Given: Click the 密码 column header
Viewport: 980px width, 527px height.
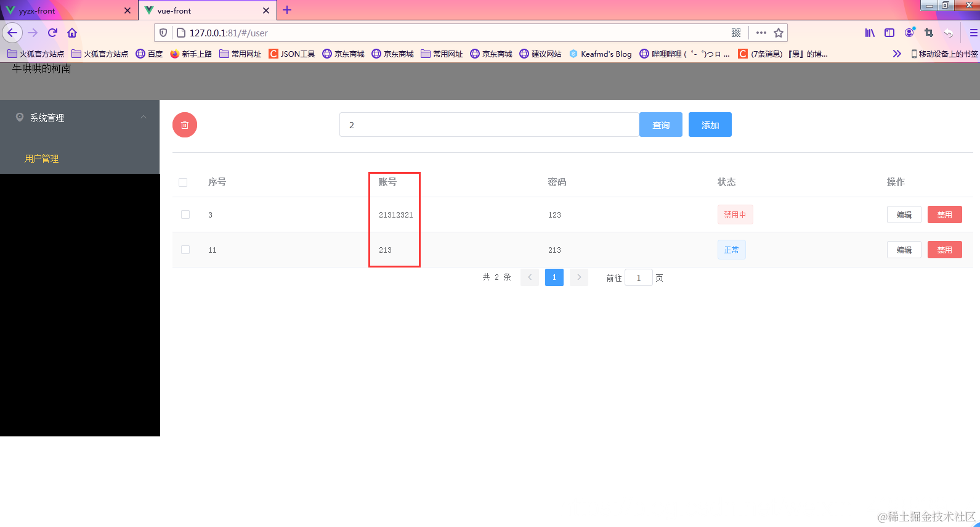Looking at the screenshot, I should click(557, 182).
